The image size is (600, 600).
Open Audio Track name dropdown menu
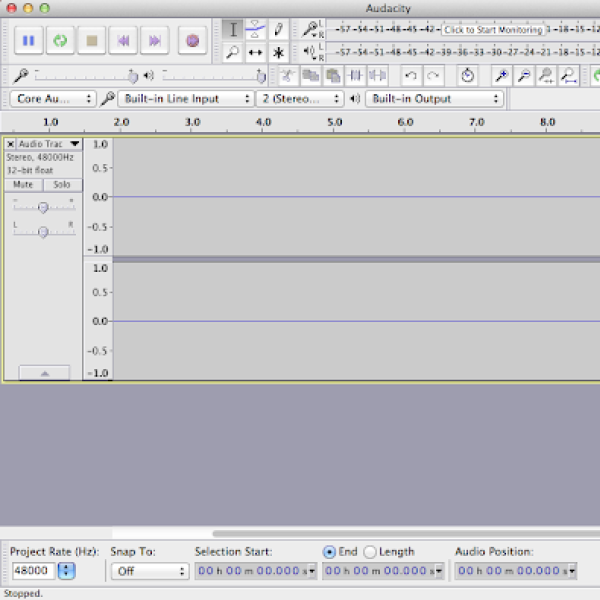tap(49, 144)
